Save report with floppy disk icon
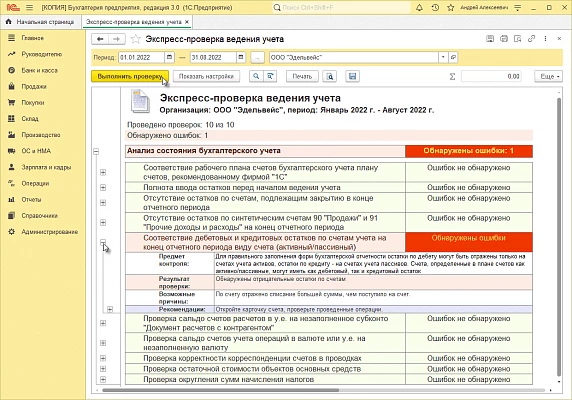This screenshot has width=572, height=400. tap(352, 76)
